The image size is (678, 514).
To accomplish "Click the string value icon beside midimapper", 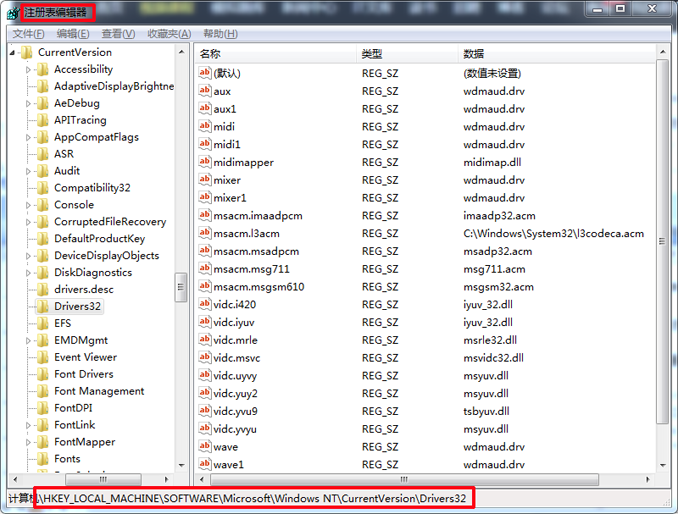I will point(205,163).
